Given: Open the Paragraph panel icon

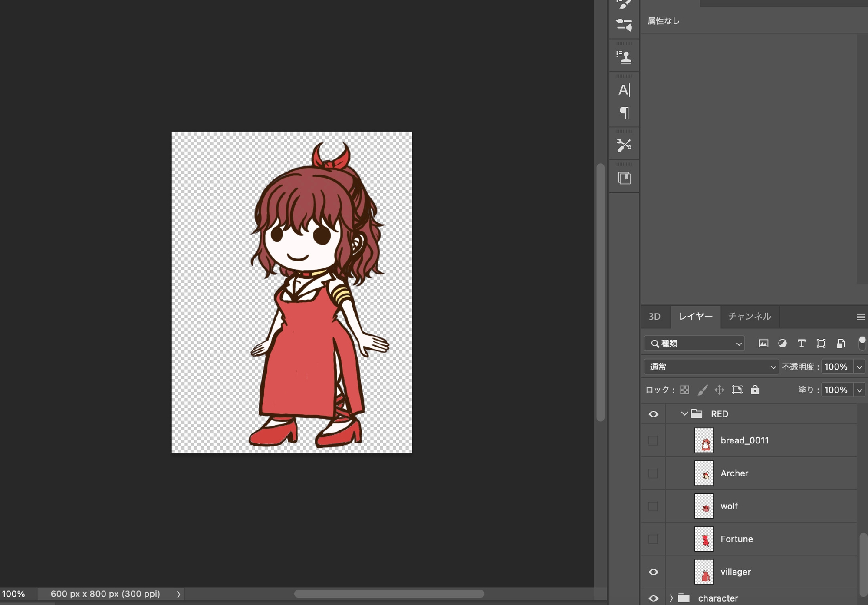Looking at the screenshot, I should 624,113.
